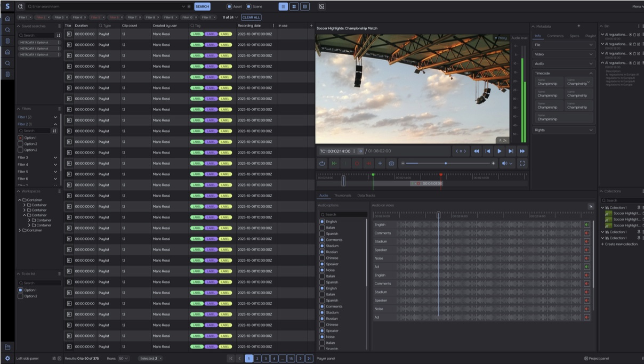The width and height of the screenshot is (644, 364).
Task: Play the first AI regulations bin item
Action: [x=630, y=35]
